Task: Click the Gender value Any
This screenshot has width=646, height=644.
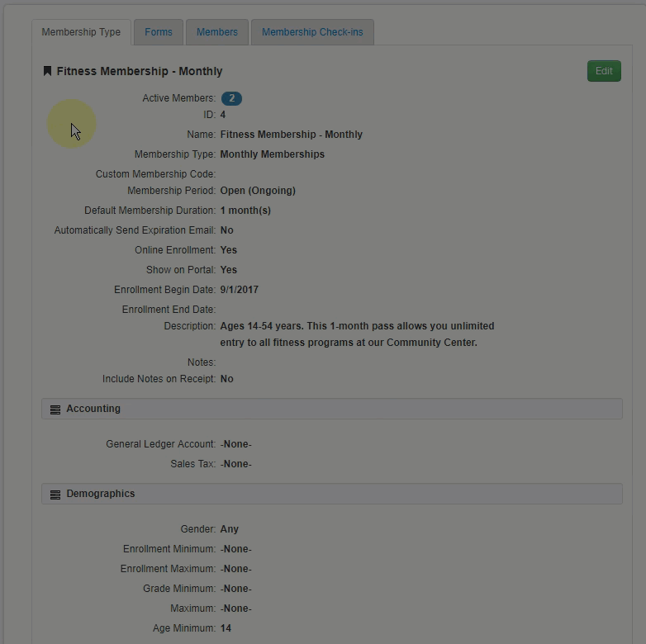Action: click(229, 529)
